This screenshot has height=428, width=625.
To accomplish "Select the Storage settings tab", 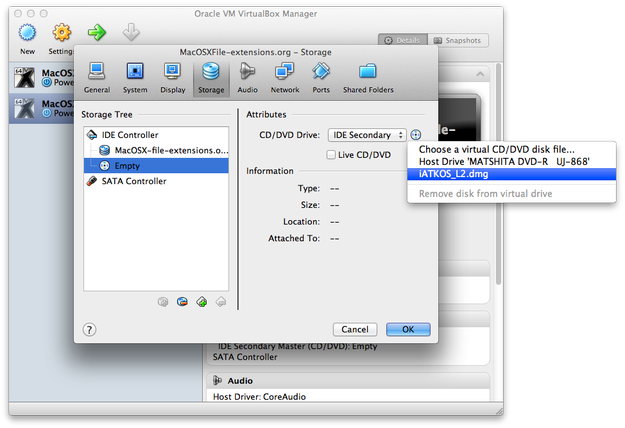I will coord(211,79).
